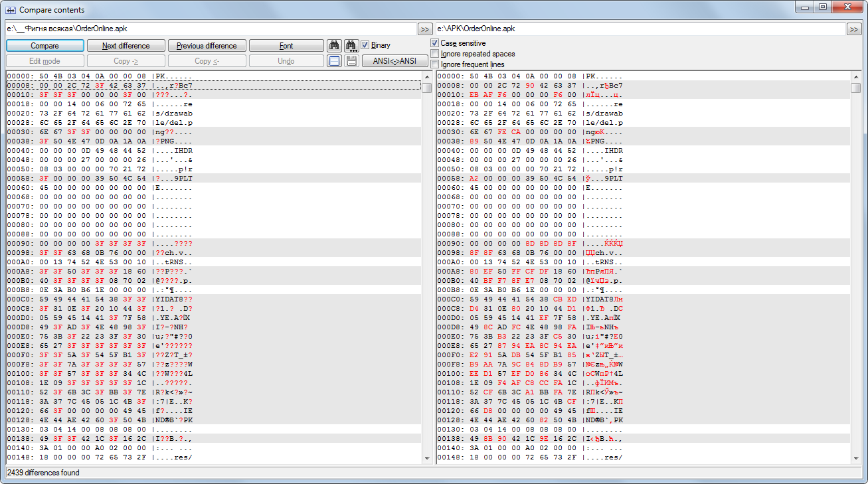868x484 pixels.
Task: Select row 00038 with ?PNG in left pane
Action: click(x=213, y=141)
